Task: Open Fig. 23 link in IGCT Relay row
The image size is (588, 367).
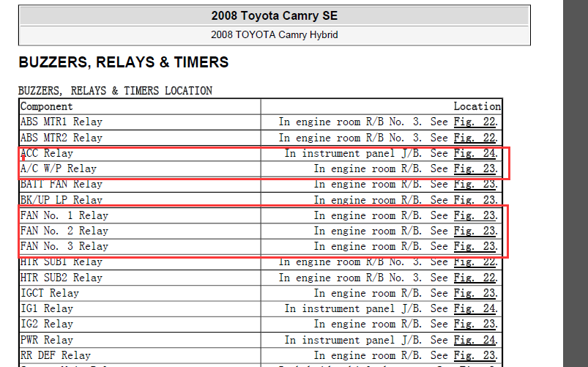Action: tap(475, 294)
